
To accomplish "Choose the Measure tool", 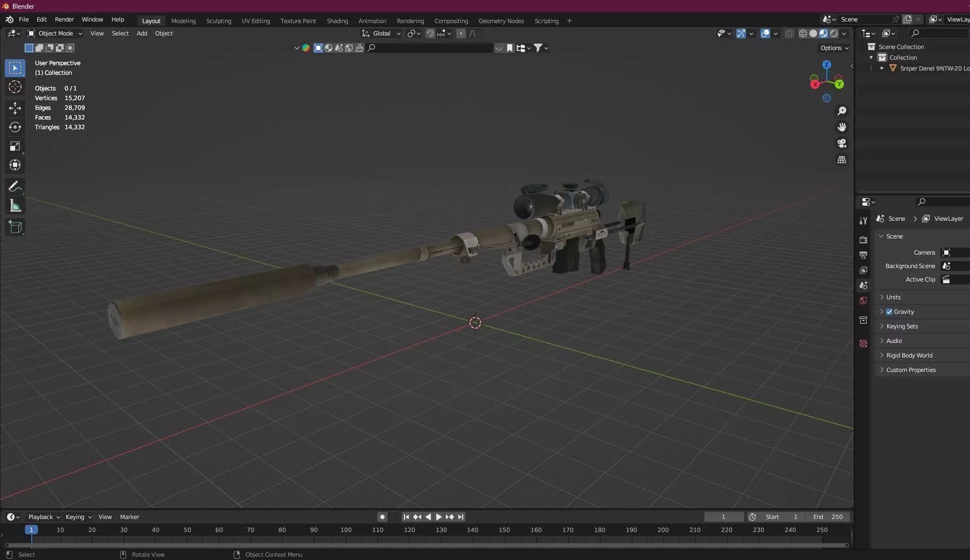I will point(15,206).
